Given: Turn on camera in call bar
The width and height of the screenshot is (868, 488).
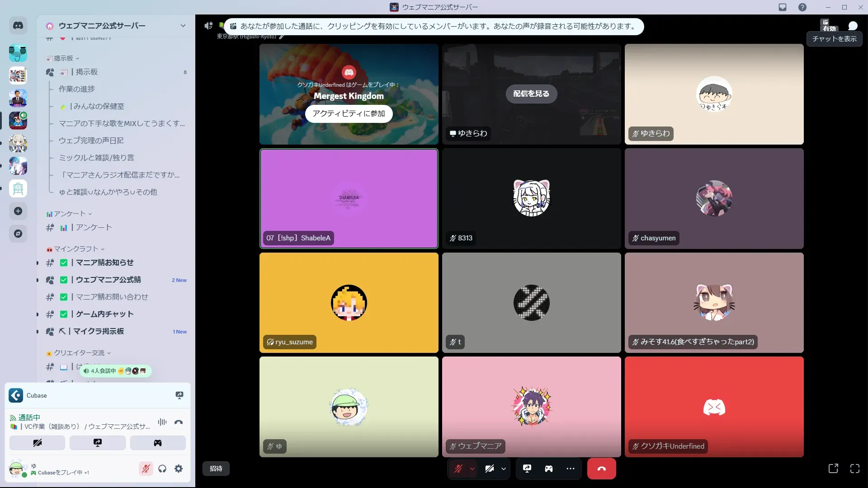Looking at the screenshot, I should click(490, 469).
